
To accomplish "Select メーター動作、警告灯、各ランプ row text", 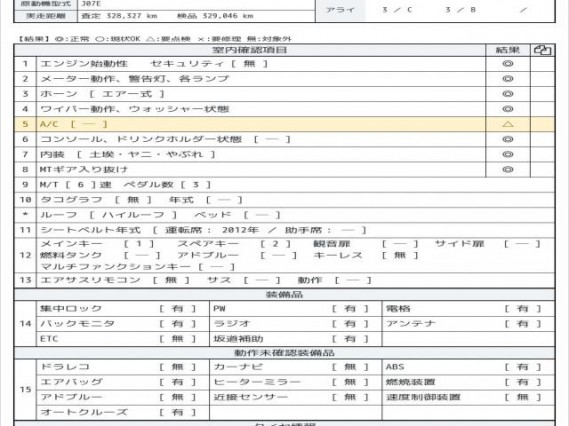I will click(x=135, y=79).
